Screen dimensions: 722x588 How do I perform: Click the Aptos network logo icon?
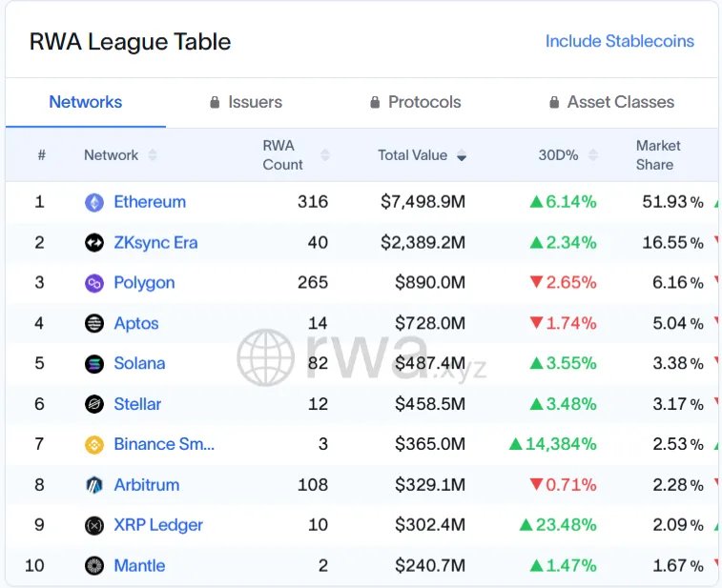pyautogui.click(x=94, y=324)
